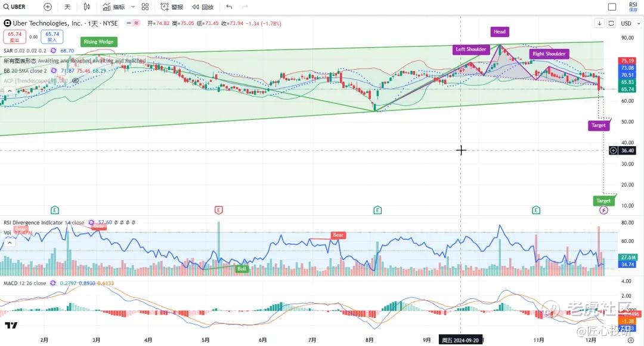The width and height of the screenshot is (644, 346).
Task: Click the purple Target label
Action: (599, 125)
